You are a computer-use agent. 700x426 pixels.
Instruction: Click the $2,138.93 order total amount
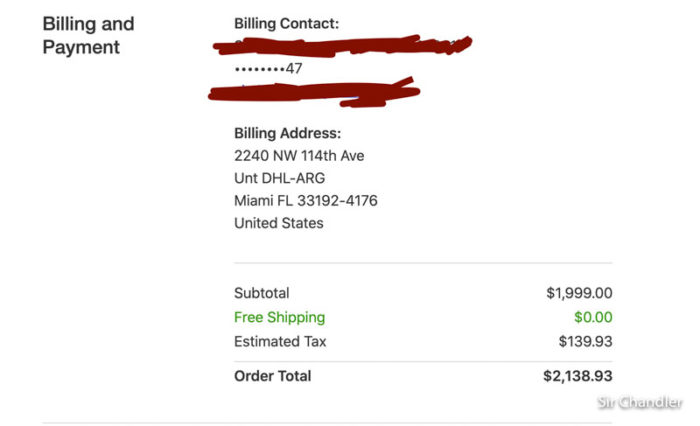578,376
